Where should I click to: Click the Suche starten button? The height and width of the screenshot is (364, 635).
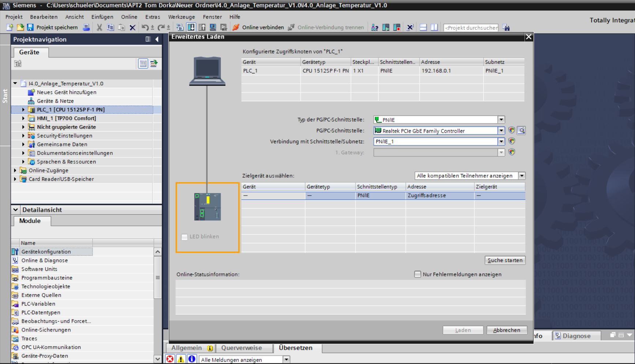505,260
